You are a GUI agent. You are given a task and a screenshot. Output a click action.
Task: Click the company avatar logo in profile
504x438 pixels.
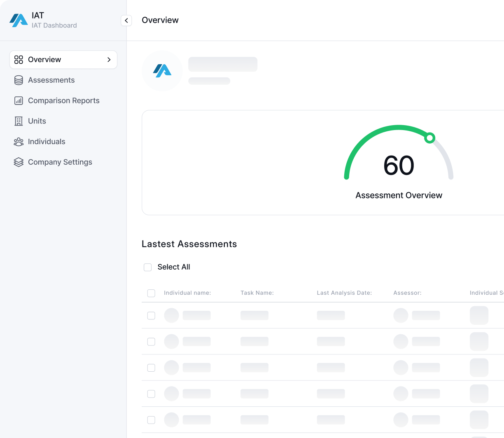[162, 71]
